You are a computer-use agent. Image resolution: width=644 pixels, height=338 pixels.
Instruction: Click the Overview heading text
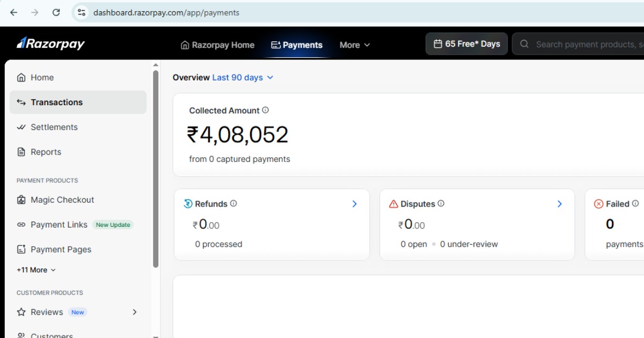tap(191, 77)
